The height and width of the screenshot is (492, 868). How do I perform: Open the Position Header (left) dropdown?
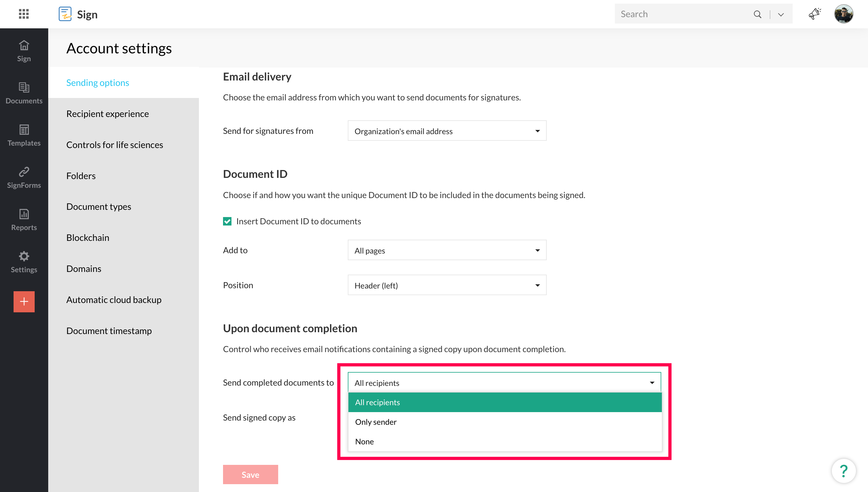[447, 285]
